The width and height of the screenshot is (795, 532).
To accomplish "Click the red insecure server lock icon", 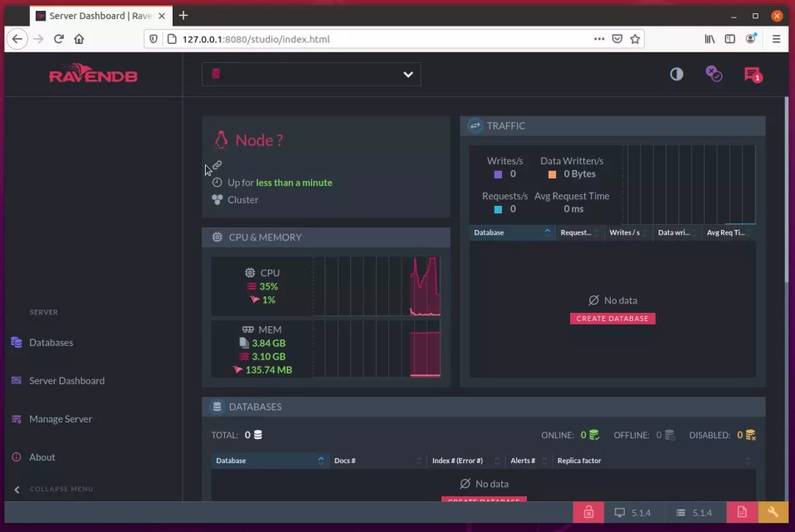I will (588, 512).
